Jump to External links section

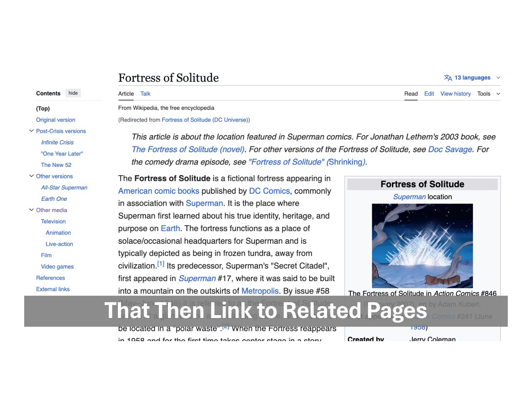(x=53, y=289)
